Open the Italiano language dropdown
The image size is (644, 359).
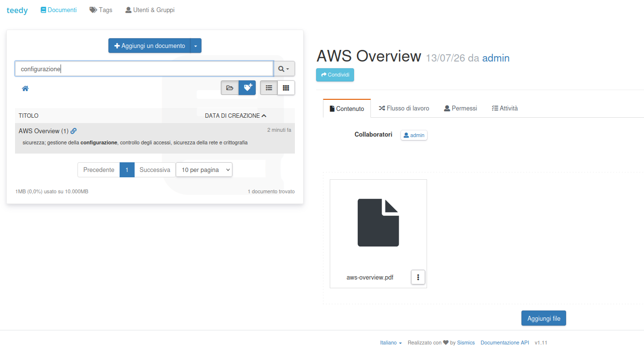click(391, 343)
